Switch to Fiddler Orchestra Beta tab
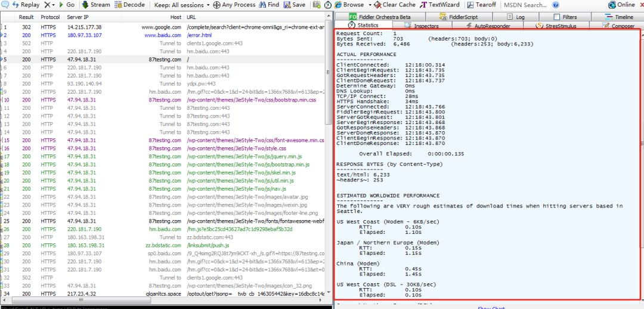The height and width of the screenshot is (309, 644). click(379, 17)
